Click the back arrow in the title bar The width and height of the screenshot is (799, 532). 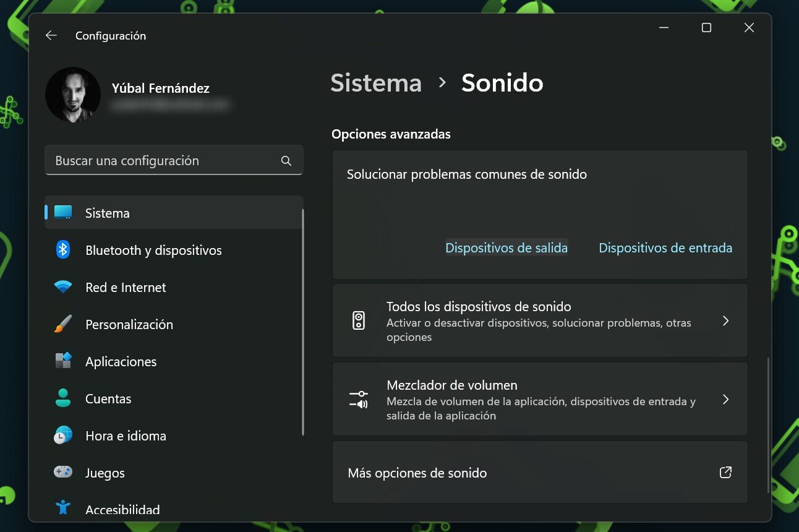tap(51, 36)
